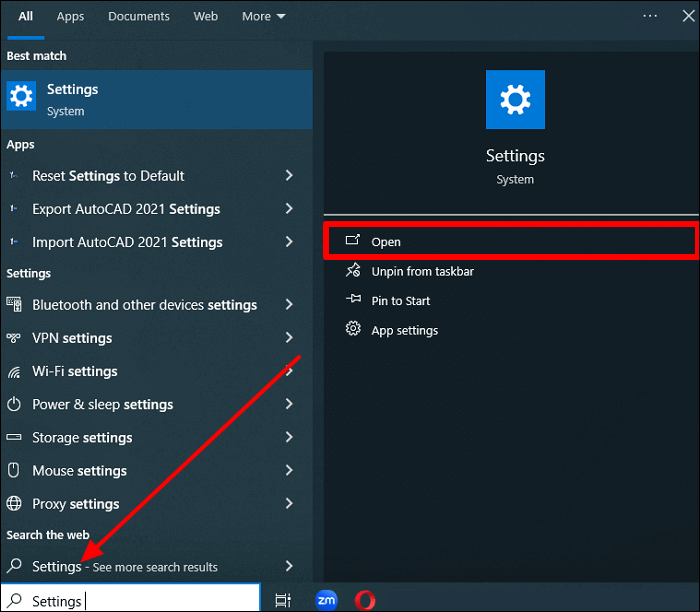Viewport: 700px width, 612px height.
Task: Expand the web search Settings chevron
Action: click(x=289, y=566)
